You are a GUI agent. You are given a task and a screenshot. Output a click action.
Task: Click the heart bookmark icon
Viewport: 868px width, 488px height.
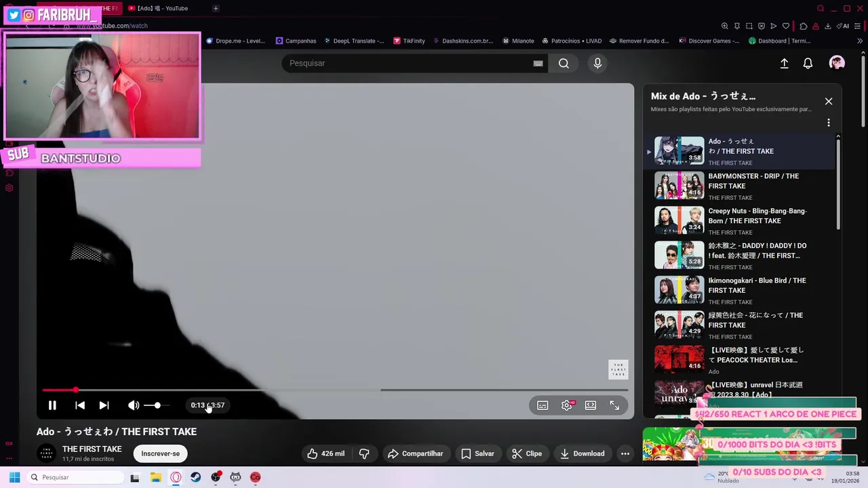click(x=786, y=26)
